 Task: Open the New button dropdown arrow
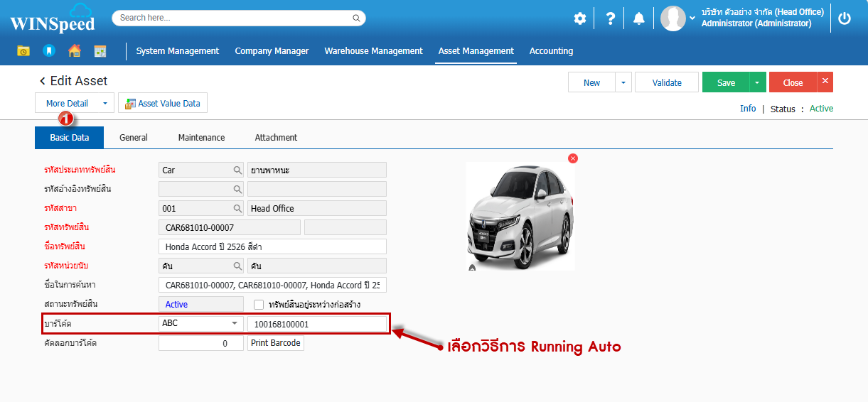(623, 83)
